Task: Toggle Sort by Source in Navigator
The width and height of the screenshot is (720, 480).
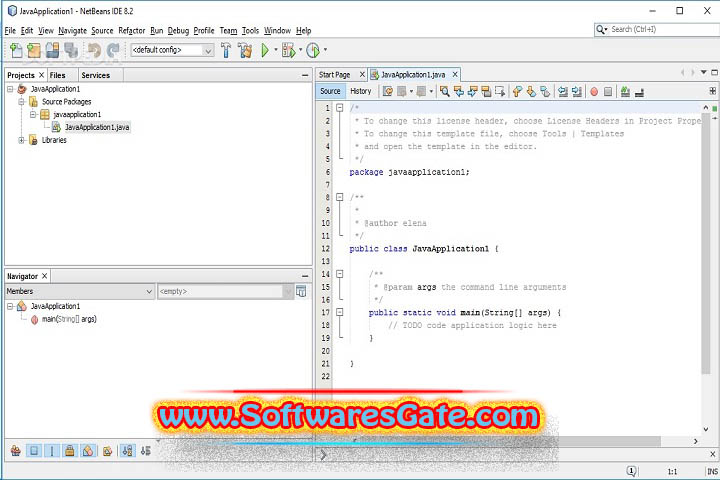Action: click(146, 451)
